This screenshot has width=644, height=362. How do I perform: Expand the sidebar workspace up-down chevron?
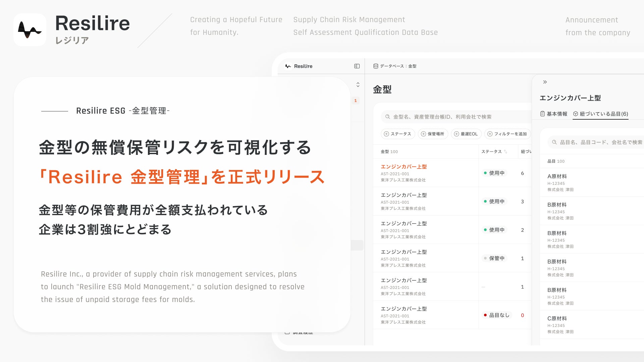358,85
